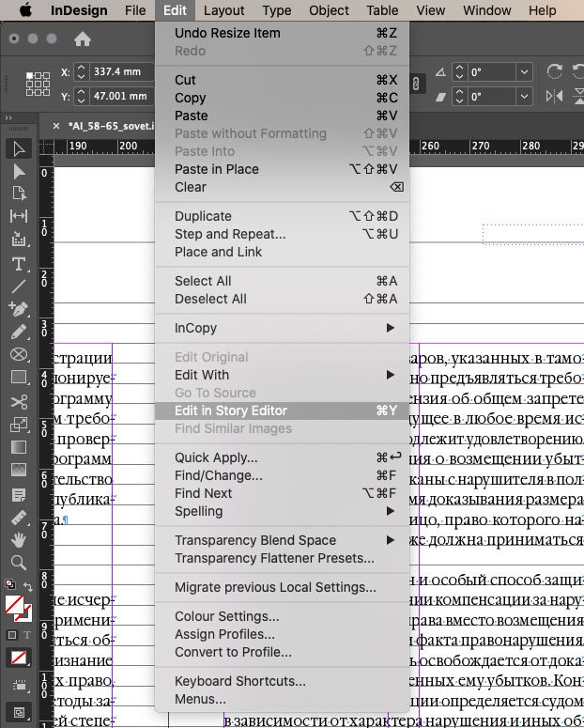Step the Y position value

point(82,96)
